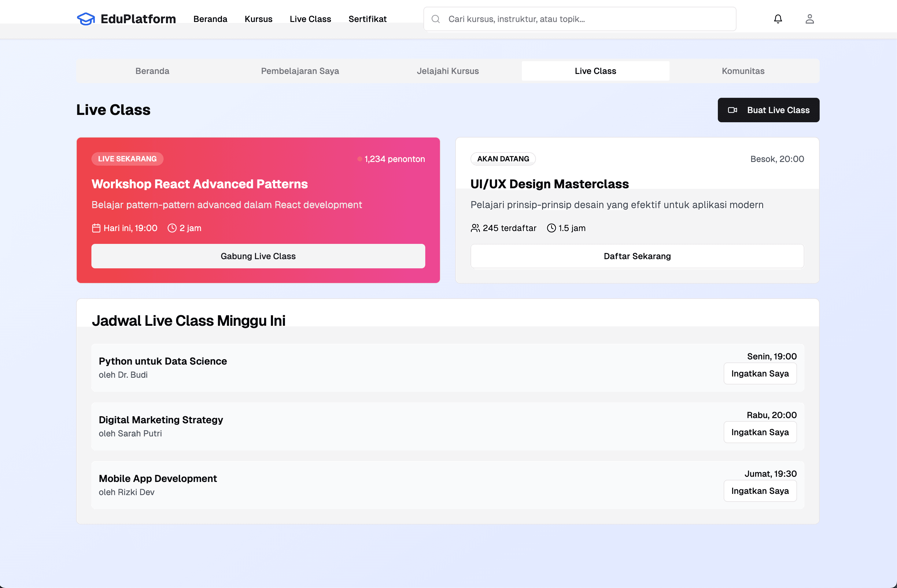The width and height of the screenshot is (897, 588).
Task: Click the Python untuk Data Science title
Action: 163,361
